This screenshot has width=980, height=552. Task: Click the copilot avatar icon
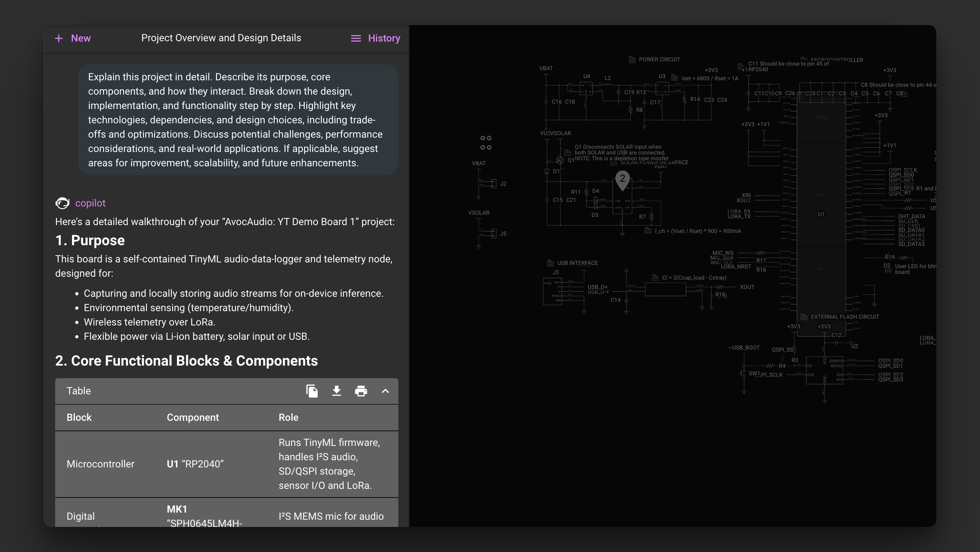tap(62, 203)
